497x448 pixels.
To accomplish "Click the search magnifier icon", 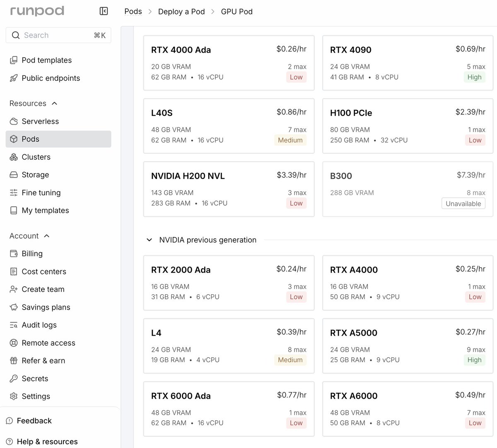I will pyautogui.click(x=16, y=35).
